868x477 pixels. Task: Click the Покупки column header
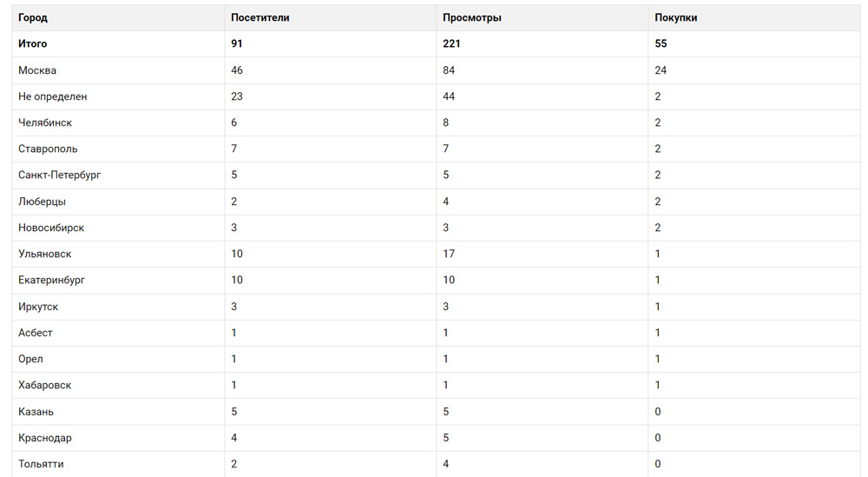676,17
